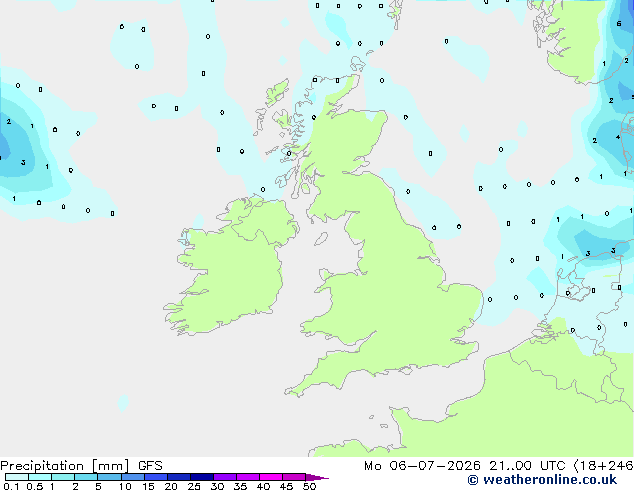Pick the 10–15 mm blue legend swatch
This screenshot has width=634, height=490.
point(133,477)
